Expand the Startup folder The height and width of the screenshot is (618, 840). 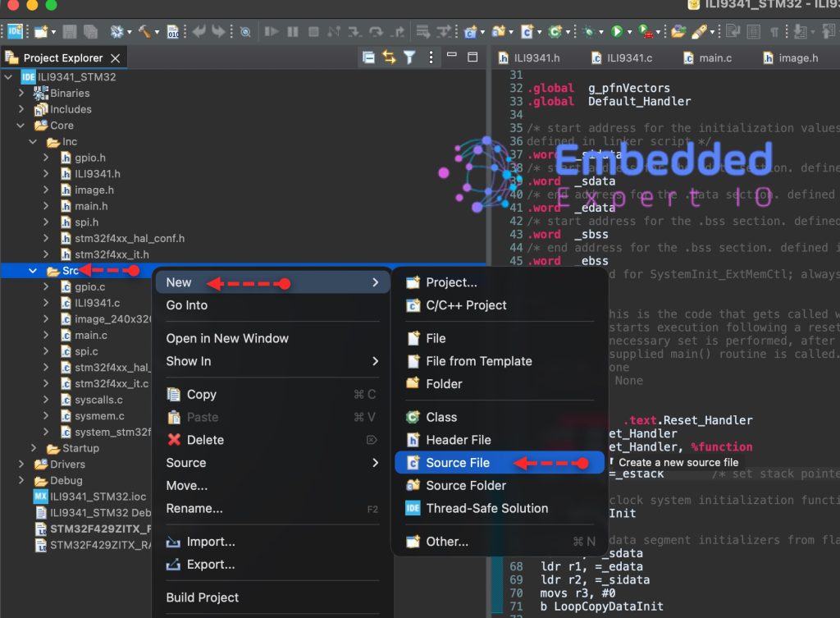pos(34,448)
